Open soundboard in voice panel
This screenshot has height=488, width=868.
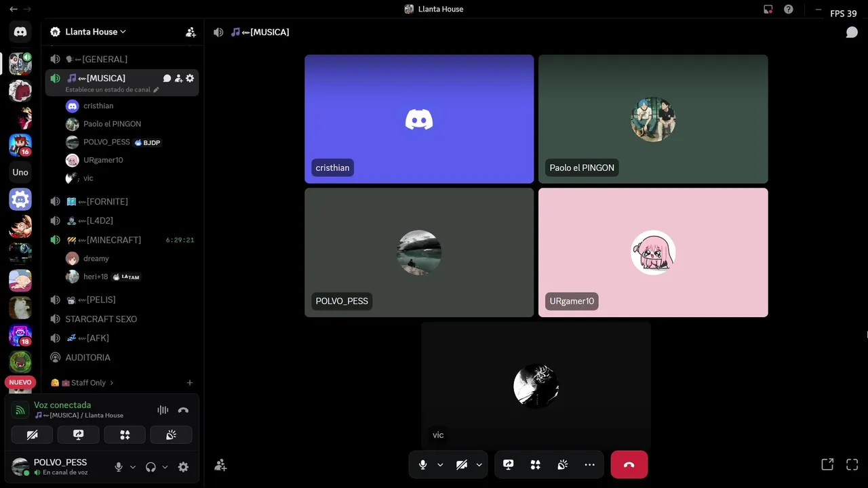171,435
